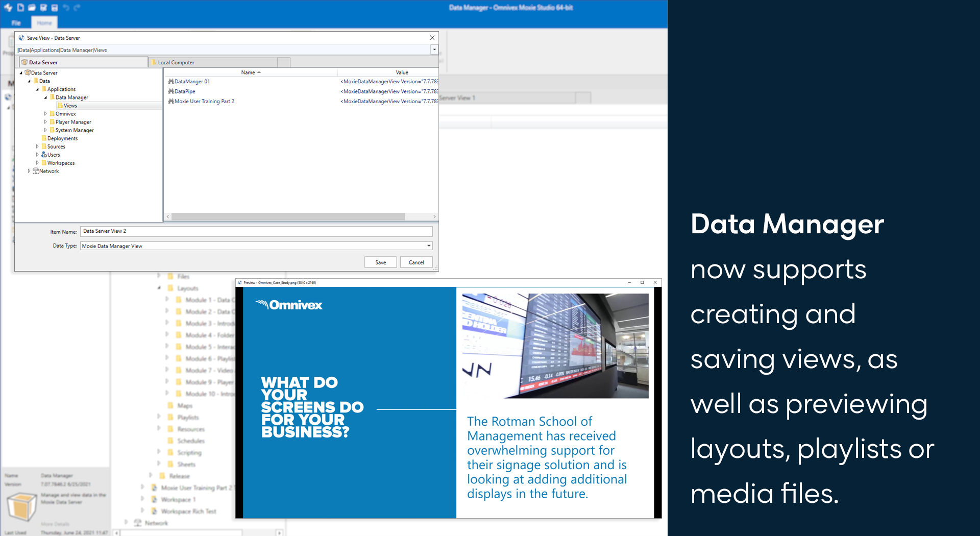The height and width of the screenshot is (536, 980).
Task: Click the Omnivex case study preview image
Action: 448,402
